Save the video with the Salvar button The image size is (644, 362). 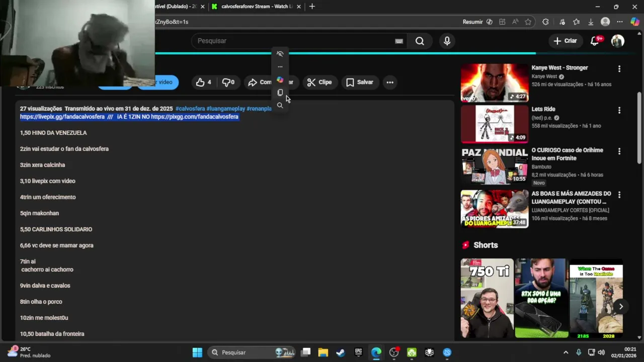360,82
